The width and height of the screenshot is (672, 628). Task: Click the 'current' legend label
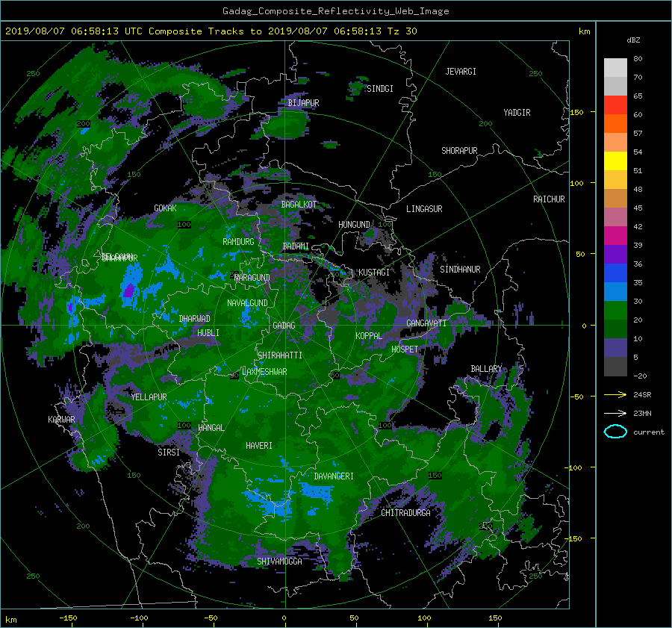pos(649,432)
